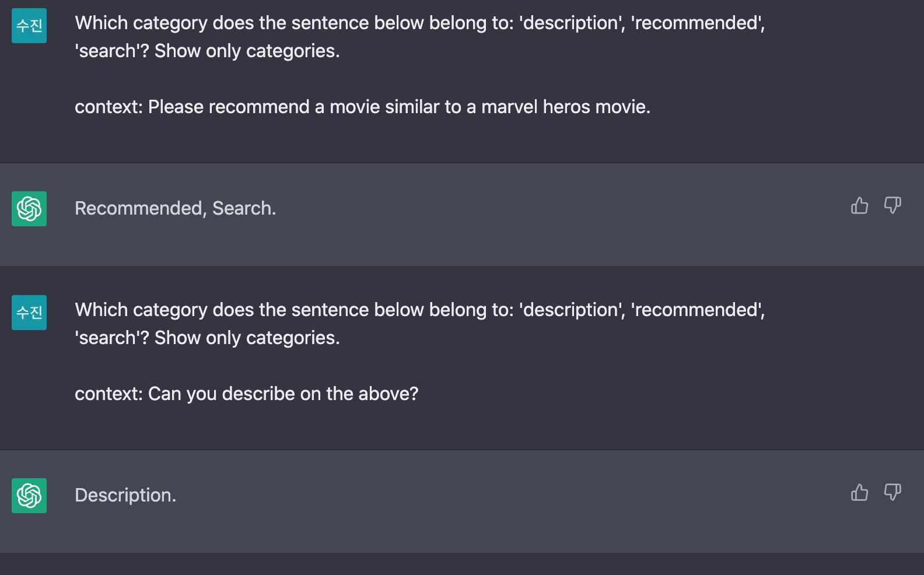Image resolution: width=924 pixels, height=575 pixels.
Task: Like the 'Description.' response
Action: pyautogui.click(x=859, y=493)
